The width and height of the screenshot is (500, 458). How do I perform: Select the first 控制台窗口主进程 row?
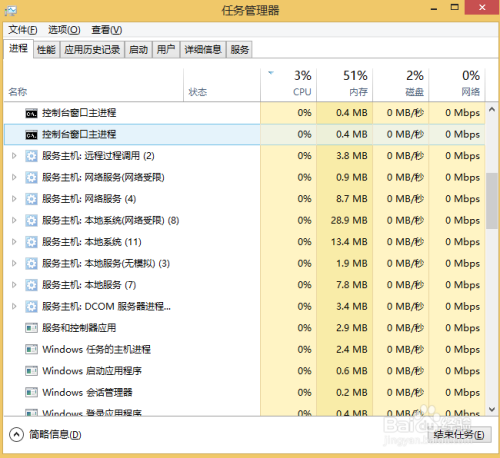tap(244, 113)
